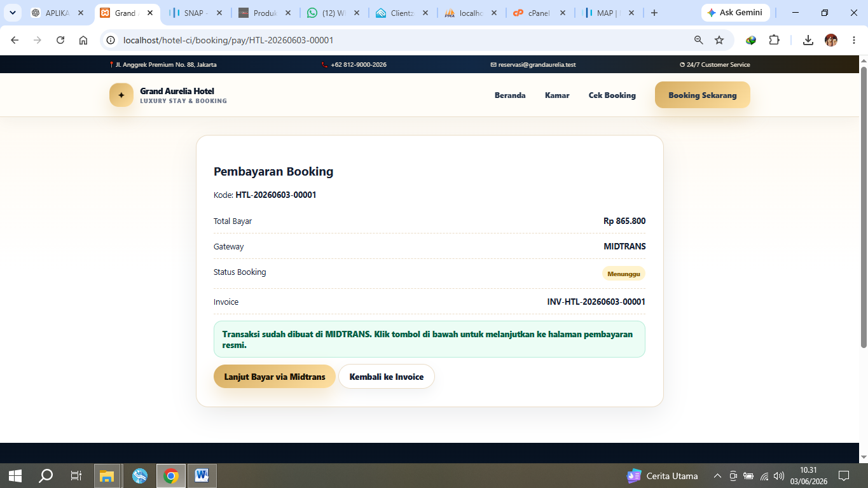Close the cPanel tab

coord(563,13)
